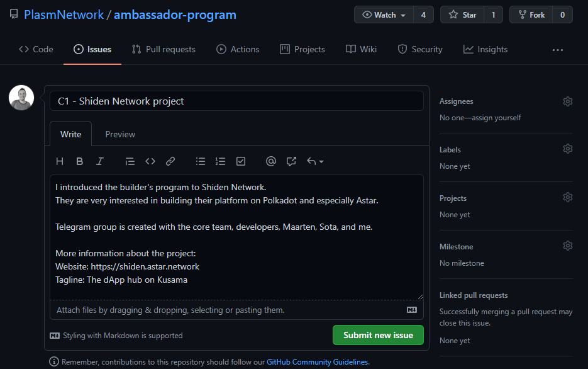
Task: Insert a bulleted list
Action: (201, 161)
